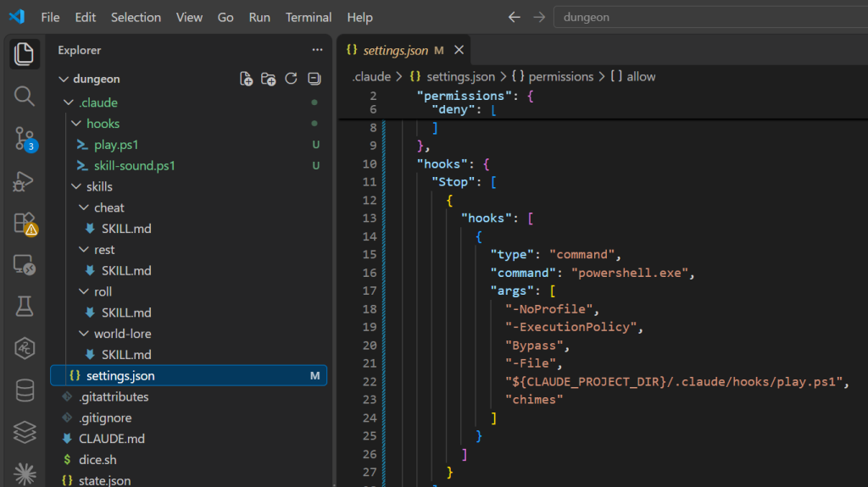Viewport: 868px width, 487px height.
Task: Open the View menu
Action: click(189, 17)
